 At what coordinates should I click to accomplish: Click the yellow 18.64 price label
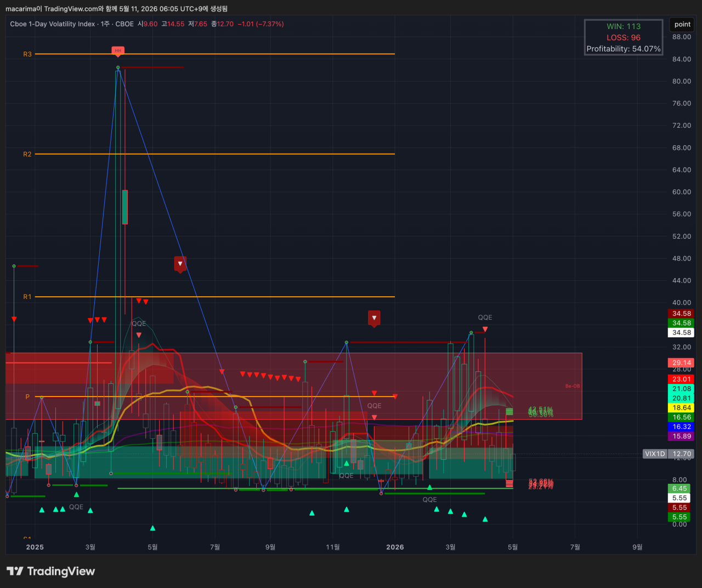click(x=682, y=408)
